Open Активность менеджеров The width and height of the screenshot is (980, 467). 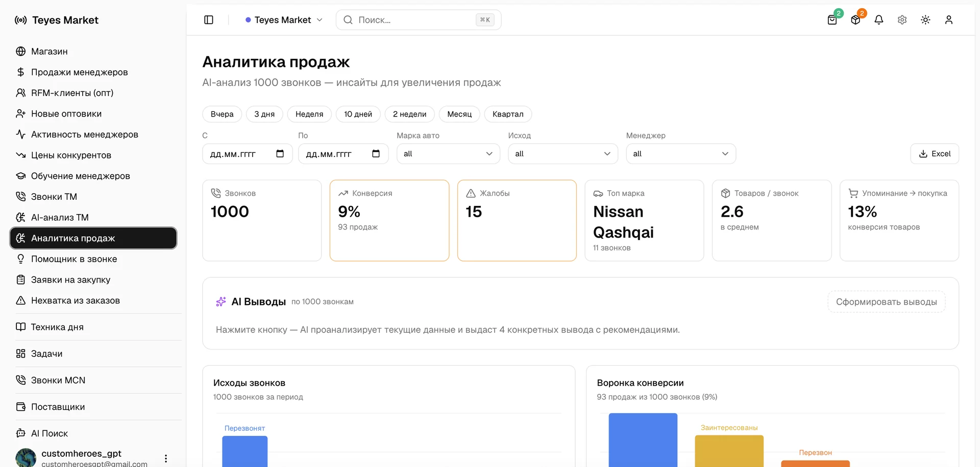click(x=95, y=134)
